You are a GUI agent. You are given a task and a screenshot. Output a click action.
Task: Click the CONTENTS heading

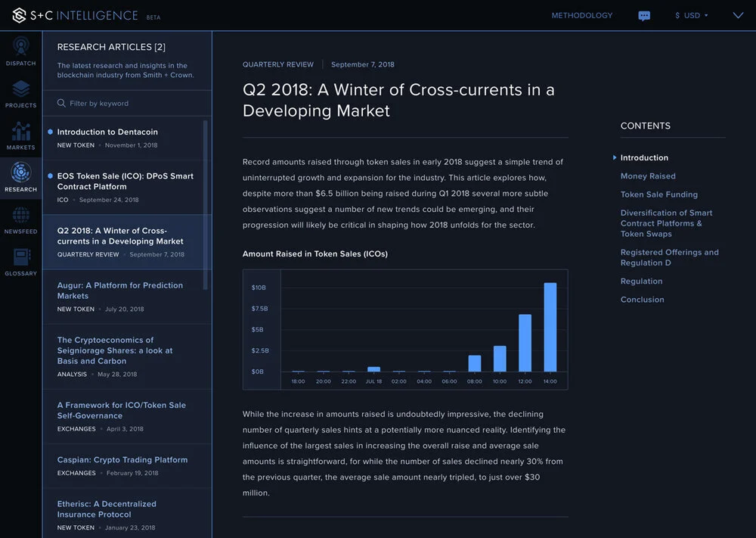[645, 126]
